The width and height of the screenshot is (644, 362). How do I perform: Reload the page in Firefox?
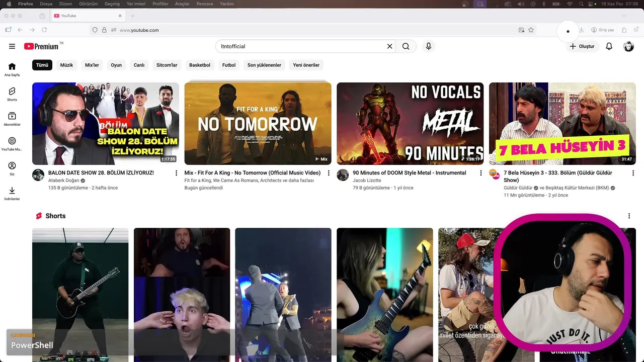(x=44, y=30)
